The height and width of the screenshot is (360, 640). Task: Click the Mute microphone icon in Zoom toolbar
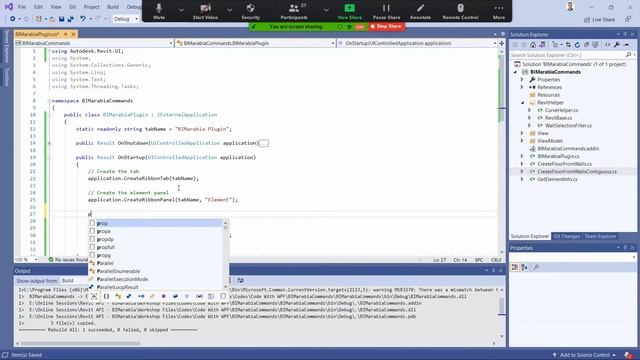click(x=159, y=8)
